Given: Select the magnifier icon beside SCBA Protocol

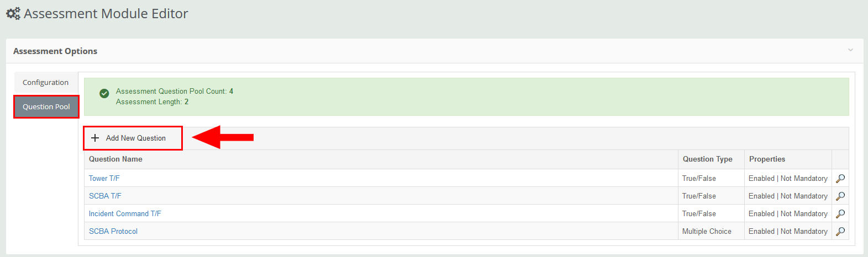Looking at the screenshot, I should 840,232.
